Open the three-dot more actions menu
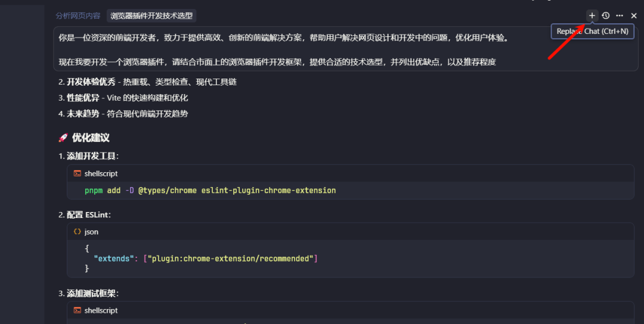644x324 pixels. (x=620, y=15)
